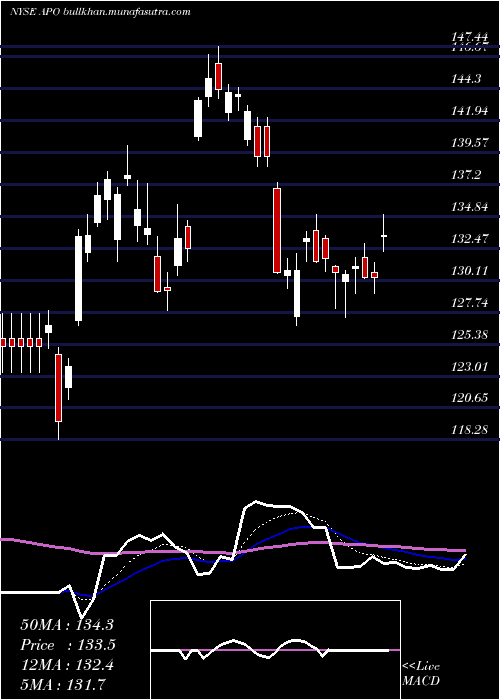Click the tall red candle dropping from 137
Screen dimensions: 500x700
(x=277, y=230)
